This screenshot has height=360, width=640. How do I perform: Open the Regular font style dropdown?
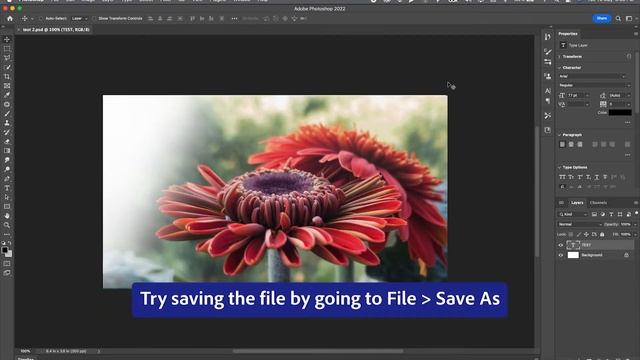(595, 85)
